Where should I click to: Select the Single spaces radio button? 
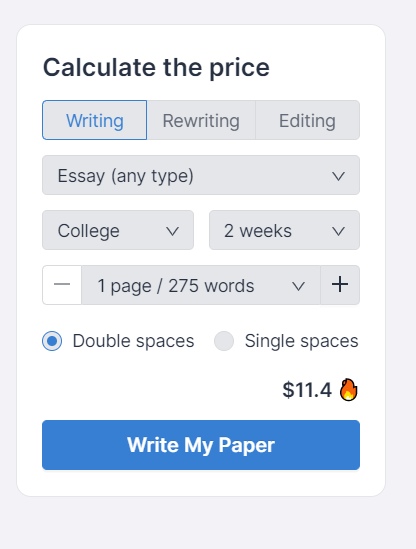224,341
